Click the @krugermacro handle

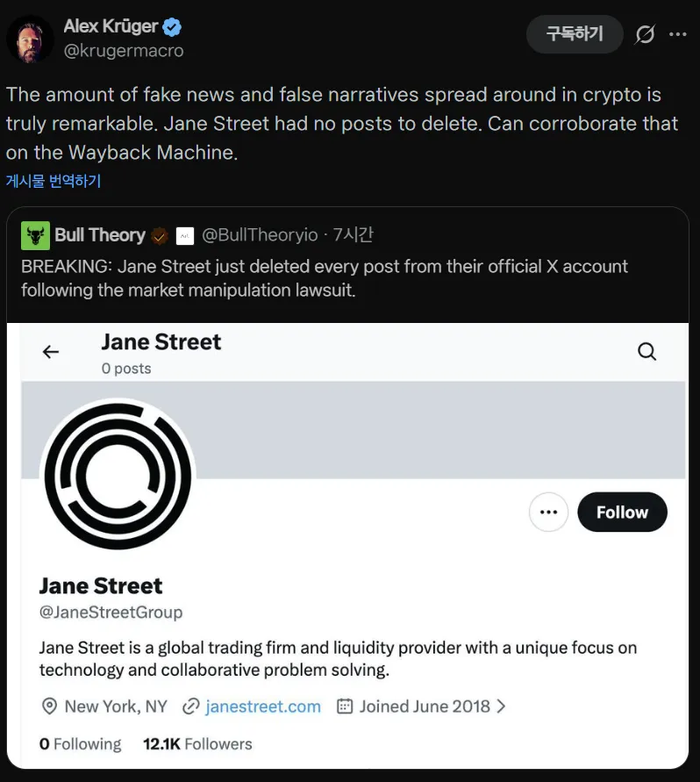(124, 51)
